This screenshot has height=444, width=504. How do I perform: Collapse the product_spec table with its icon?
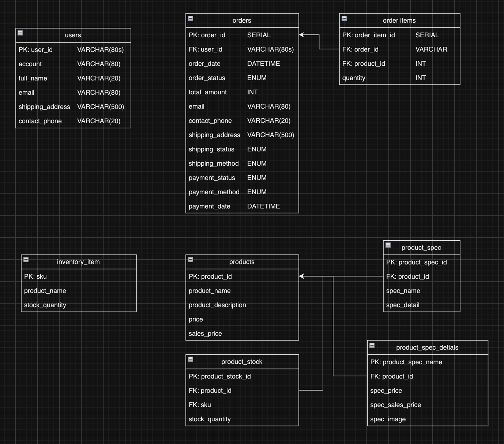pos(388,245)
